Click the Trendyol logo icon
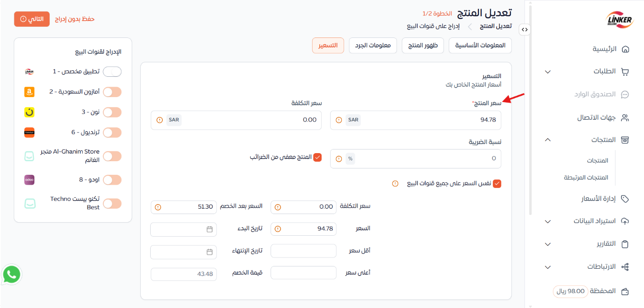644x308 pixels. point(29,132)
